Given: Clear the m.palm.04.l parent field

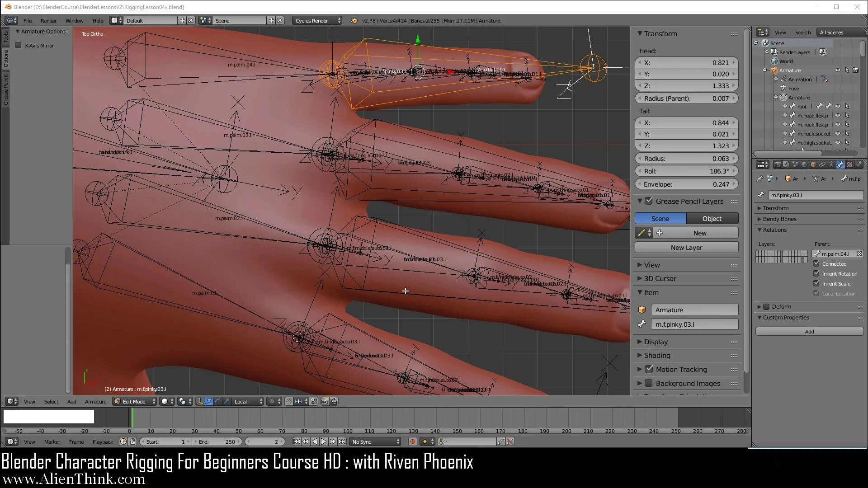Looking at the screenshot, I should click(x=859, y=253).
